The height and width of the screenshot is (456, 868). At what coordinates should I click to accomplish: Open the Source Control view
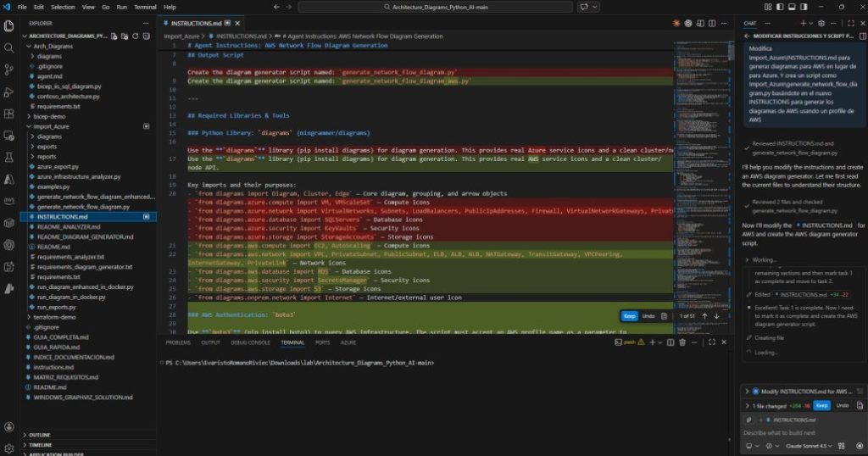click(x=9, y=70)
